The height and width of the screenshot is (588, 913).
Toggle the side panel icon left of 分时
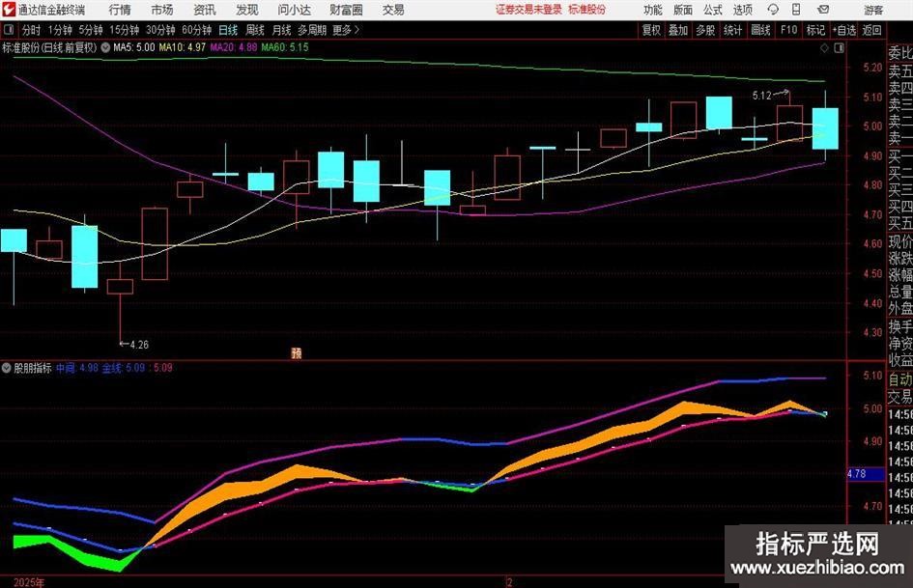pos(9,30)
